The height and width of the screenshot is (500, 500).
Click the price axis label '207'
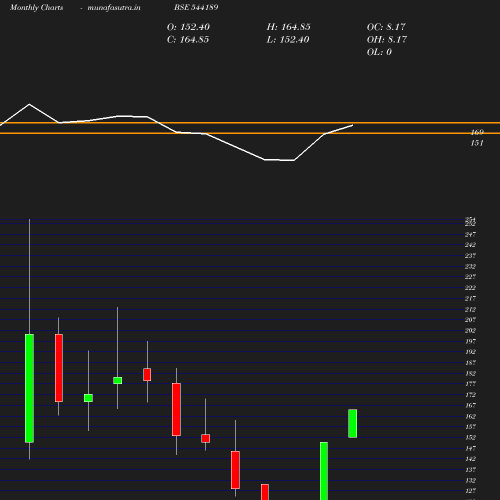[470, 320]
